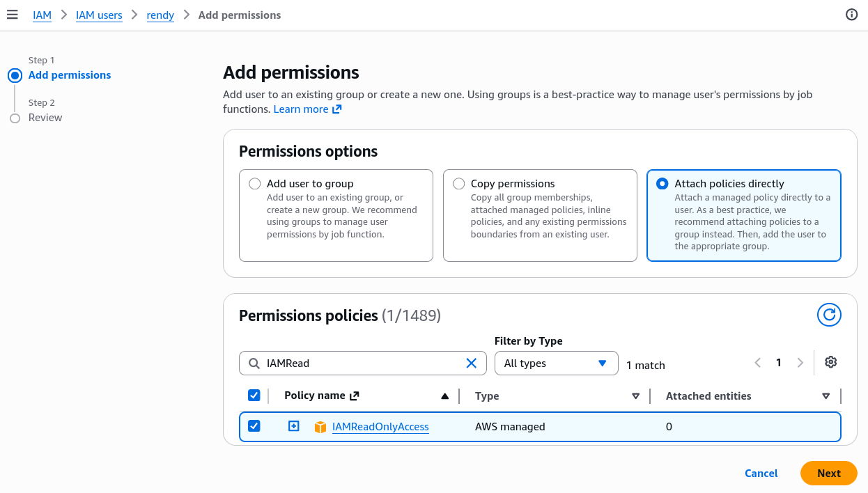Sort ascending by Policy name arrow
This screenshot has width=868, height=493.
[x=444, y=396]
